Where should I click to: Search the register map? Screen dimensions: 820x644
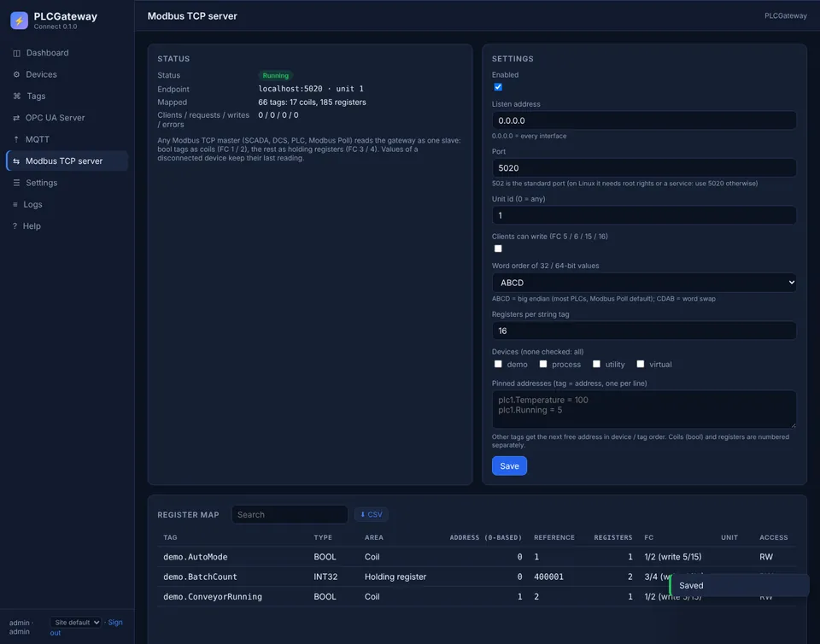290,514
